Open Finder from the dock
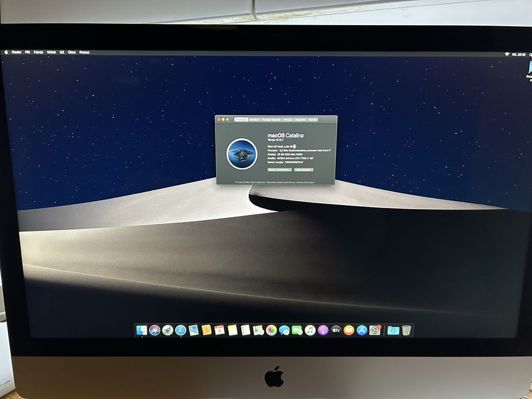This screenshot has height=399, width=532. click(x=141, y=330)
